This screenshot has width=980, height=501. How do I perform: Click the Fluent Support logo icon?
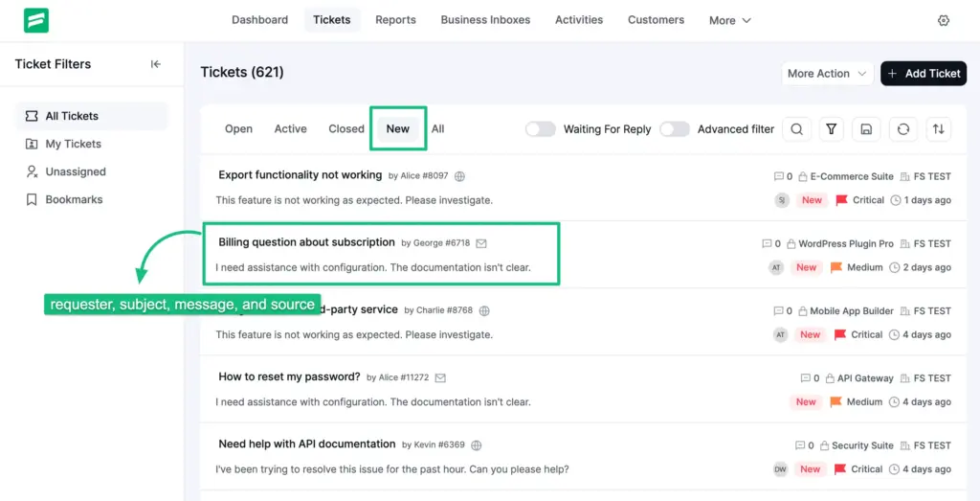point(36,20)
